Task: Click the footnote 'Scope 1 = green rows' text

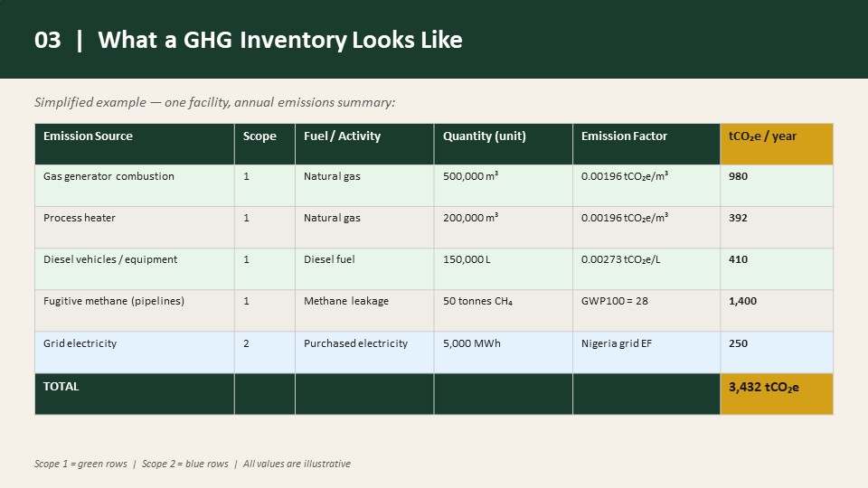Action: (x=80, y=464)
